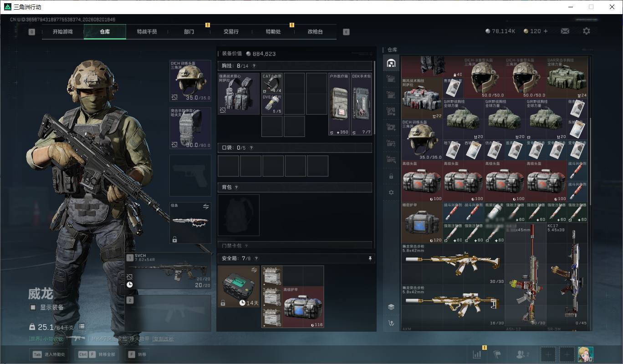Select the 精密护甲 item in warehouse
This screenshot has width=623, height=364.
pos(422,223)
